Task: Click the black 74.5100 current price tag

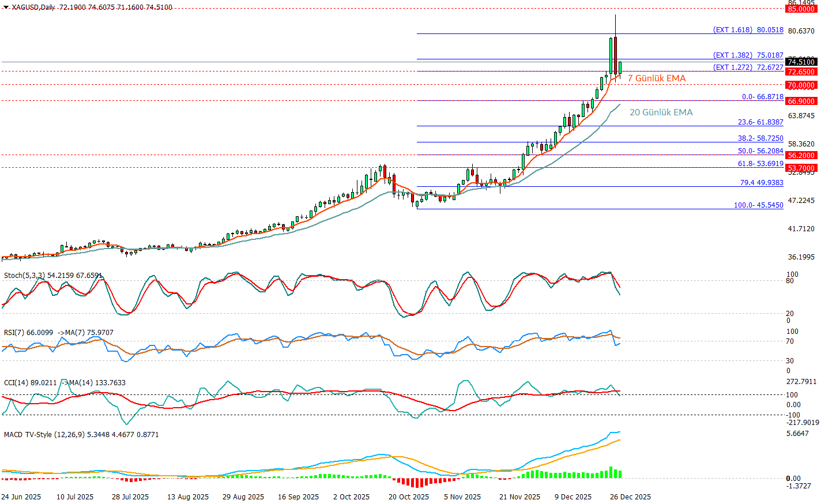Action: [x=801, y=62]
